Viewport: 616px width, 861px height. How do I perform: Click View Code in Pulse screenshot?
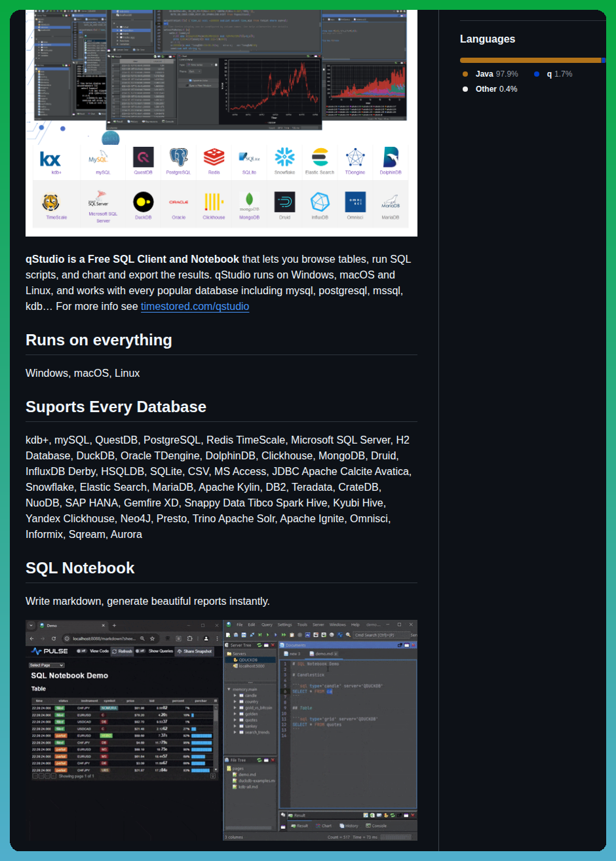[x=99, y=651]
